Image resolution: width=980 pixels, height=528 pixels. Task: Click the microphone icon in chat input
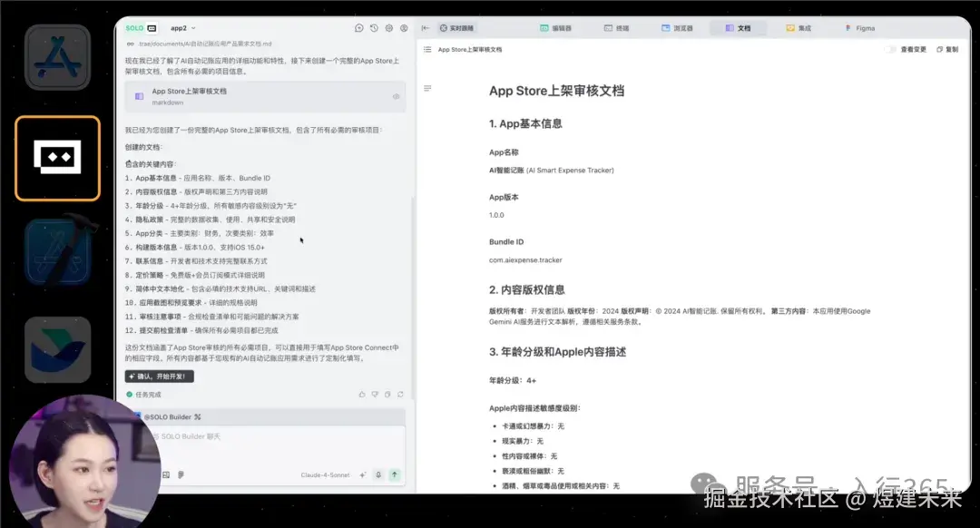pos(378,474)
